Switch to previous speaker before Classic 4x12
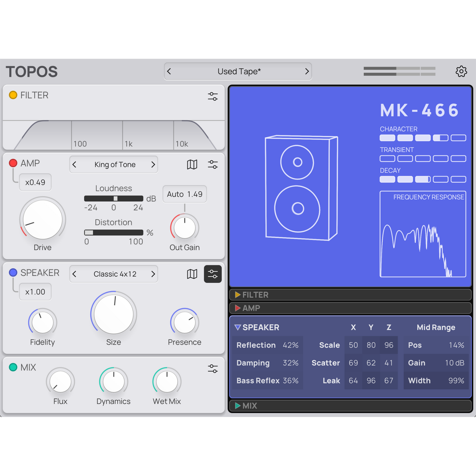 click(75, 274)
